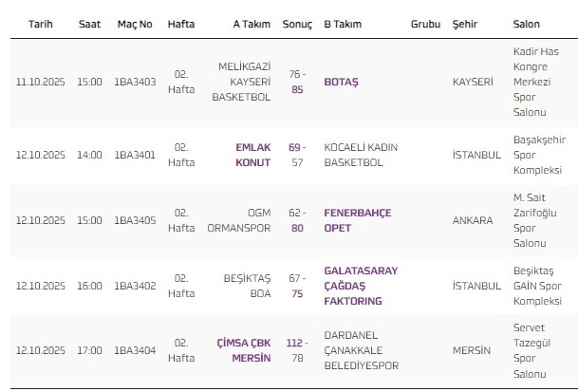Open the EMLAK KONUT team page
Viewport: 578px width, 392px height.
point(252,155)
